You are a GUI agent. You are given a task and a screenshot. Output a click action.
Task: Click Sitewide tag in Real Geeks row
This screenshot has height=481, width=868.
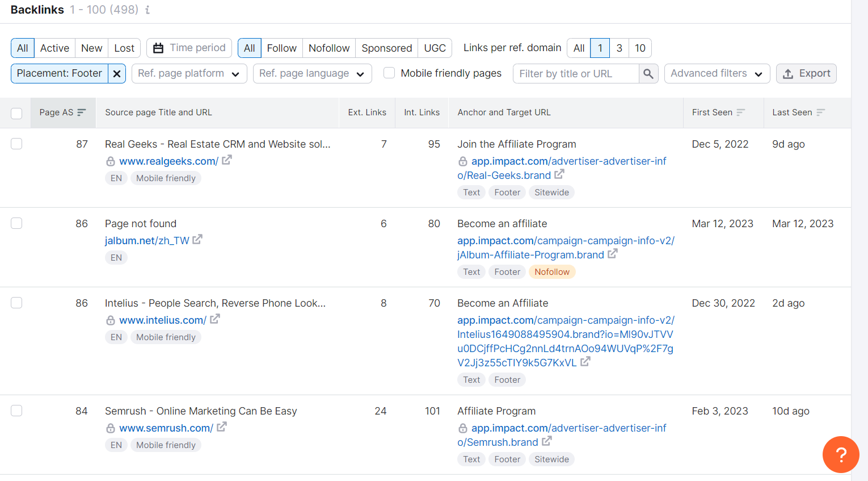coord(551,193)
